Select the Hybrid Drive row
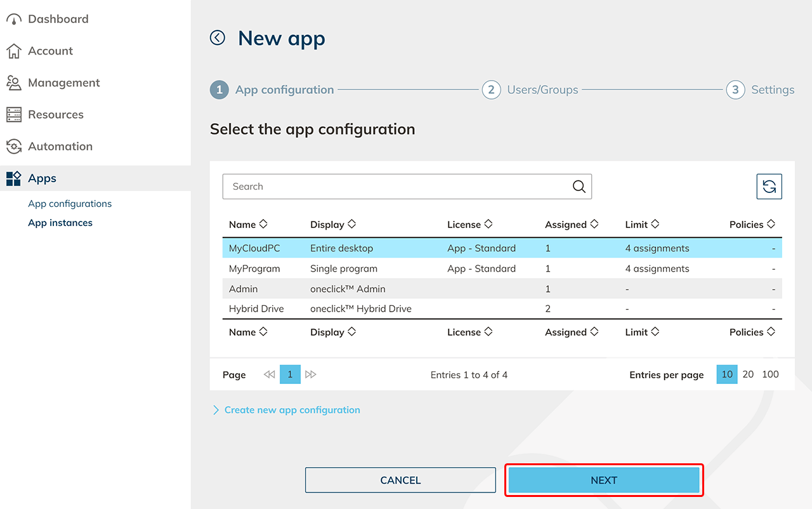812x509 pixels. tap(501, 309)
